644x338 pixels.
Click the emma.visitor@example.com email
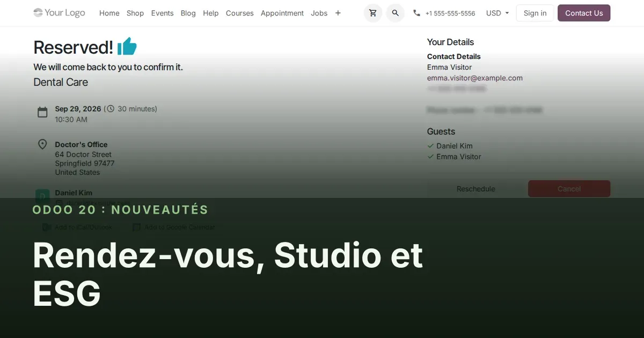pos(475,78)
